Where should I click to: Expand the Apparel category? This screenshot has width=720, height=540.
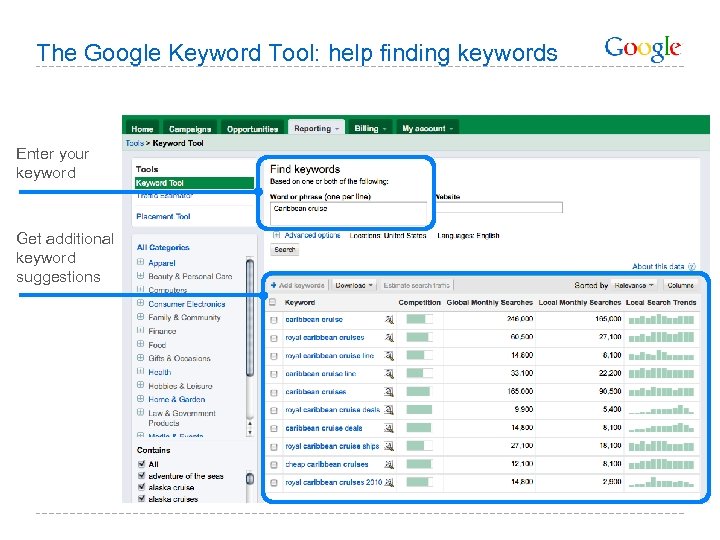(x=140, y=262)
